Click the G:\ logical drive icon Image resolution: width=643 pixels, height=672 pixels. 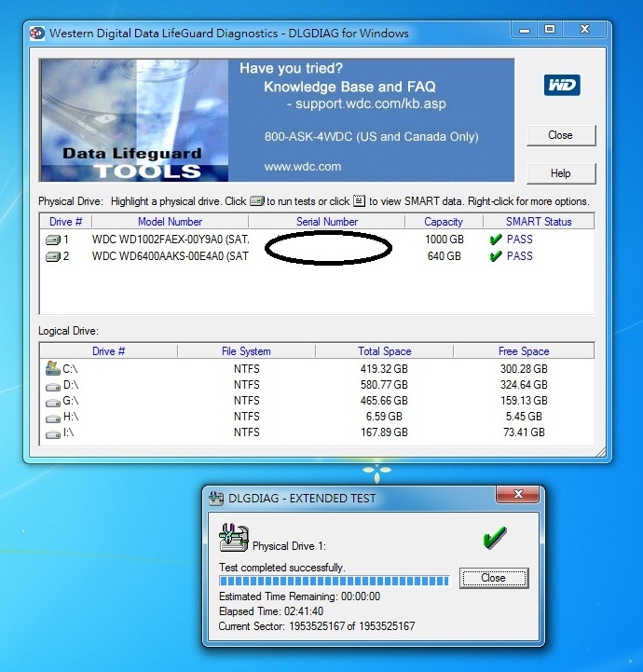53,403
